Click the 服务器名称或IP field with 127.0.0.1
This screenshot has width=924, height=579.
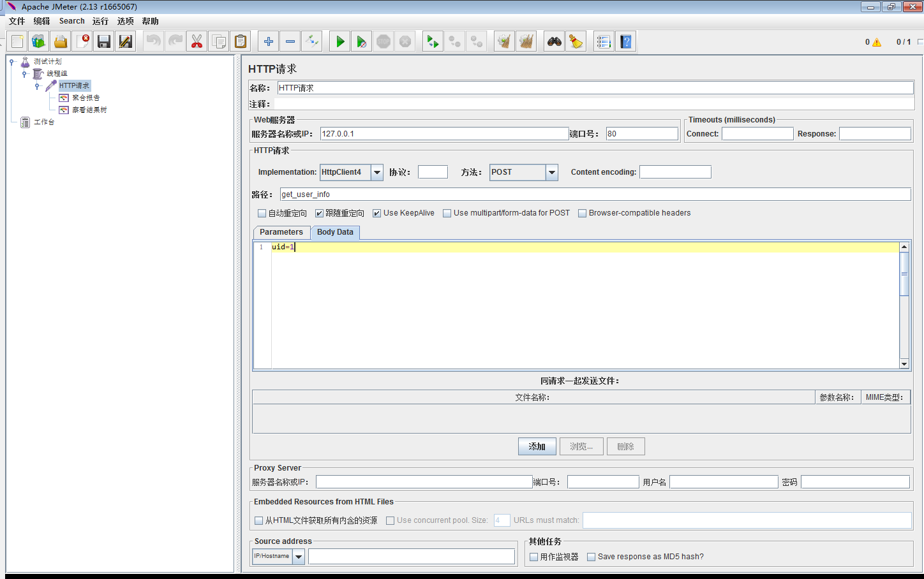(444, 134)
